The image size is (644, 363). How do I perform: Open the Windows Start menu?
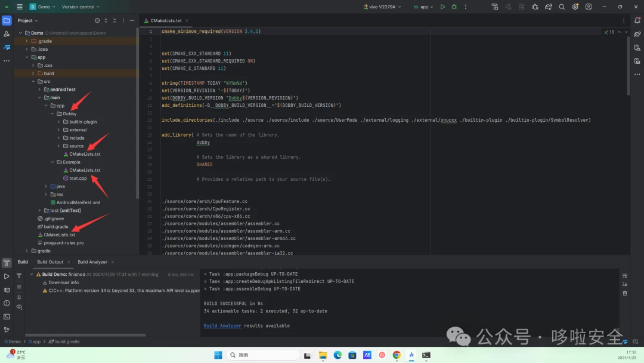218,355
